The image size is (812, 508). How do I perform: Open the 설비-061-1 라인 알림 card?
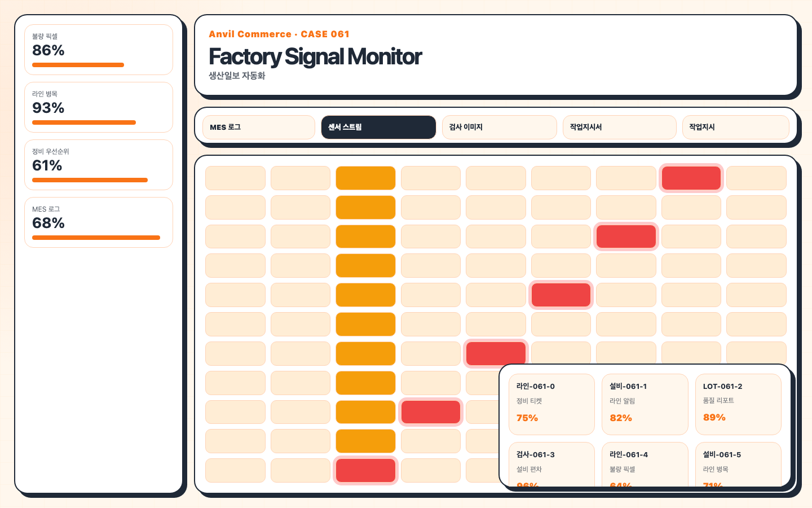click(645, 404)
